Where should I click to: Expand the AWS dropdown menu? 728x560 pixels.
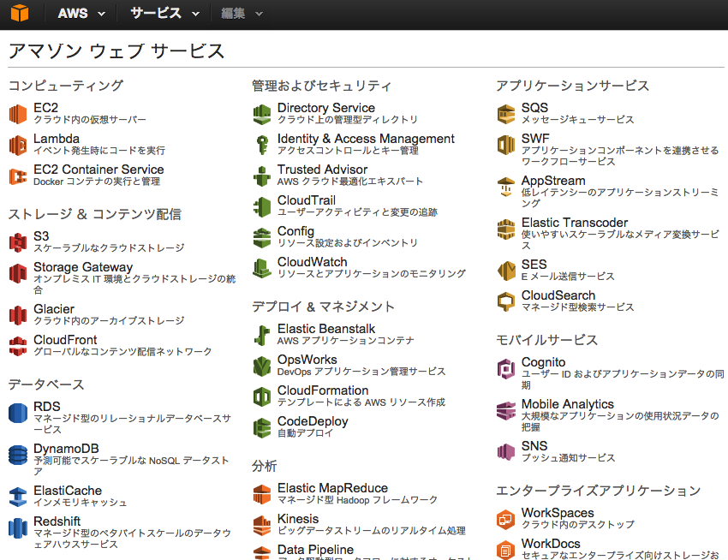(82, 14)
